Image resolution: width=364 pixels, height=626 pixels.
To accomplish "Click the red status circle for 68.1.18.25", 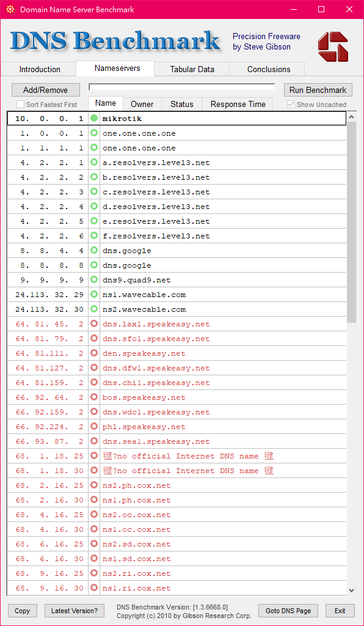I will pyautogui.click(x=94, y=455).
